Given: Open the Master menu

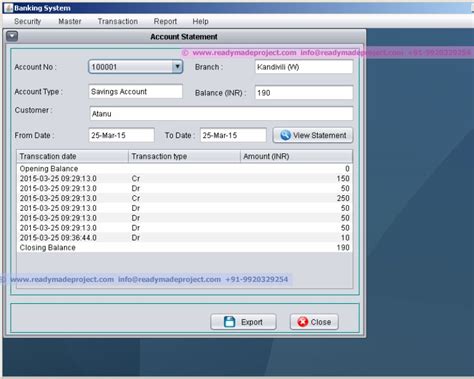Looking at the screenshot, I should (x=70, y=21).
